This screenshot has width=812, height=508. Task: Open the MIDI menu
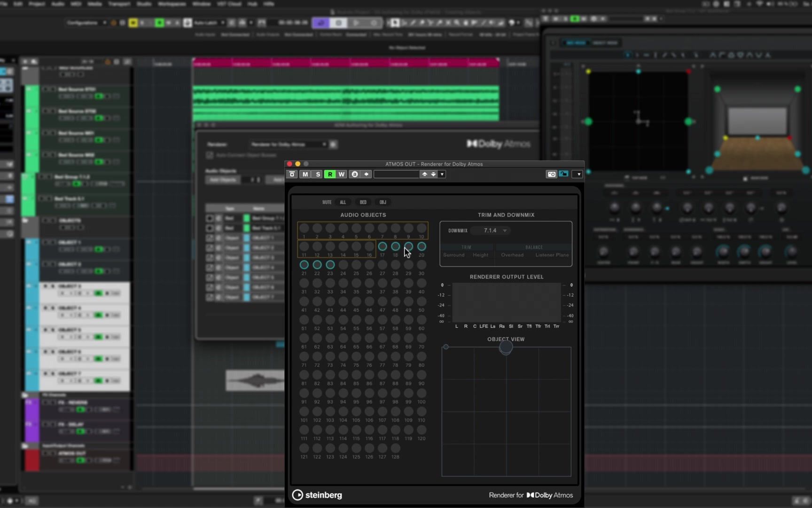point(76,4)
